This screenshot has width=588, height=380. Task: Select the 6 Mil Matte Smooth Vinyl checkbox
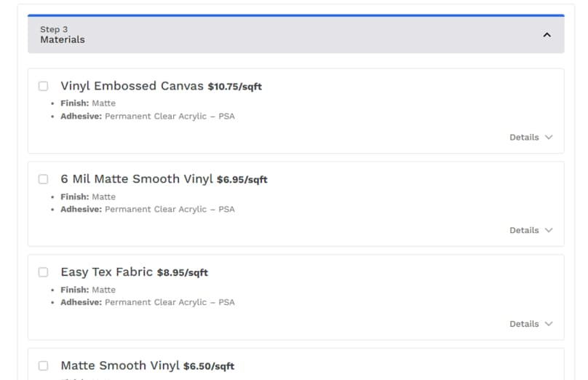(x=44, y=179)
